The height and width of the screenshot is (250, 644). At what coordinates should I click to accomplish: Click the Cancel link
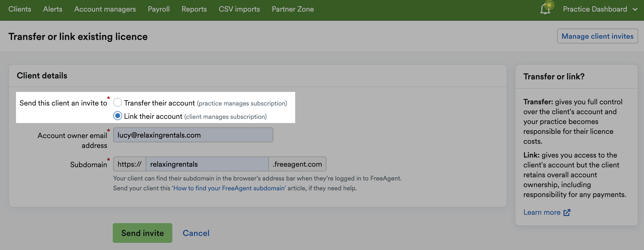click(x=196, y=233)
